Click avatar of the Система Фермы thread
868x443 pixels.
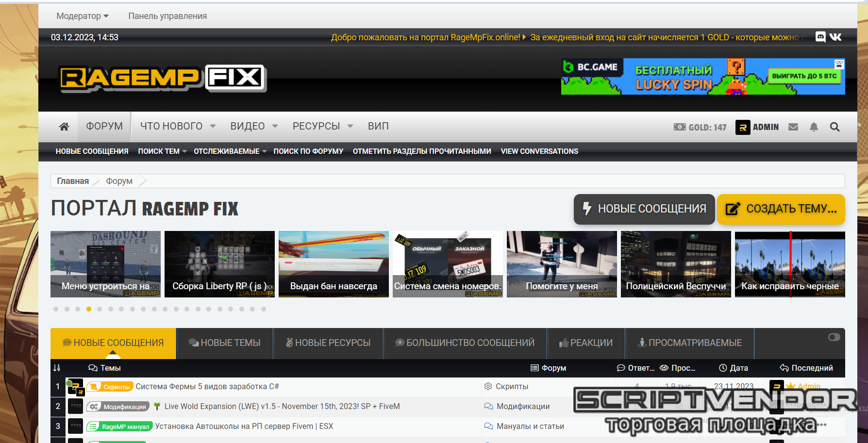[75, 387]
